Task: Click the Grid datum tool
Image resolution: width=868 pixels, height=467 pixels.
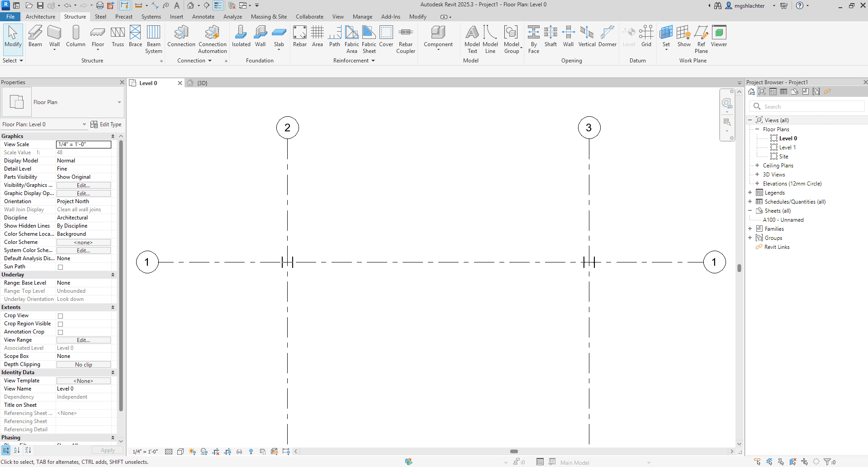Action: pyautogui.click(x=646, y=36)
